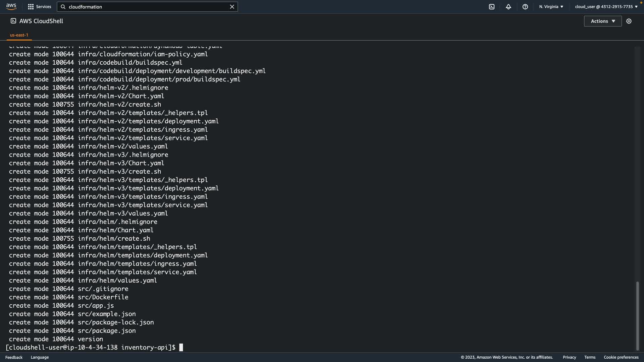
Task: Click the search magnifier icon
Action: 63,7
